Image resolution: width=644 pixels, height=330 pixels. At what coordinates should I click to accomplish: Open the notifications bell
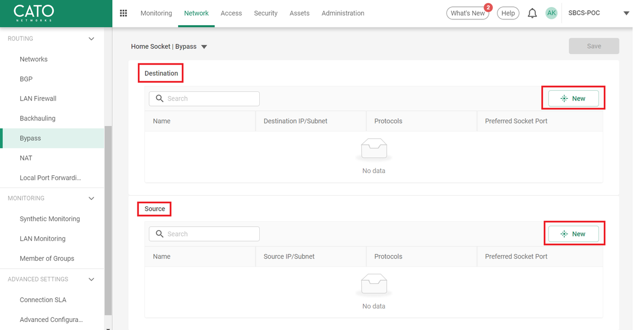click(x=532, y=13)
